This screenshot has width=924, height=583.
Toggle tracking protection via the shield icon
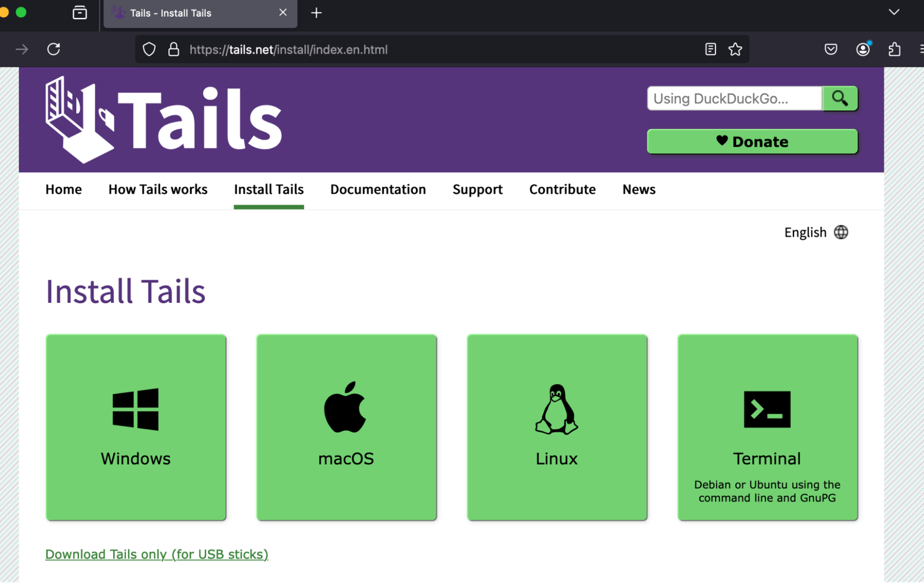148,49
